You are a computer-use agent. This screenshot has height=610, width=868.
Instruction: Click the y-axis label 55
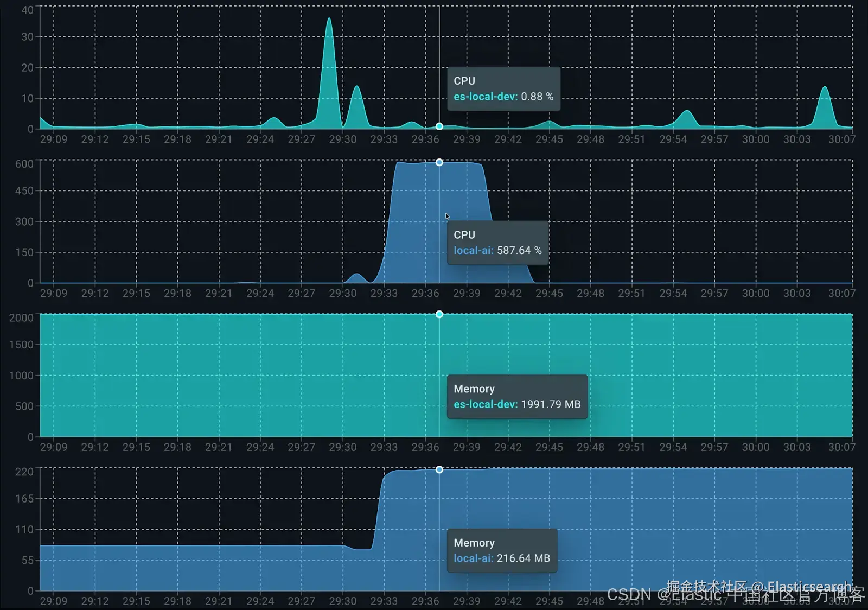point(28,560)
